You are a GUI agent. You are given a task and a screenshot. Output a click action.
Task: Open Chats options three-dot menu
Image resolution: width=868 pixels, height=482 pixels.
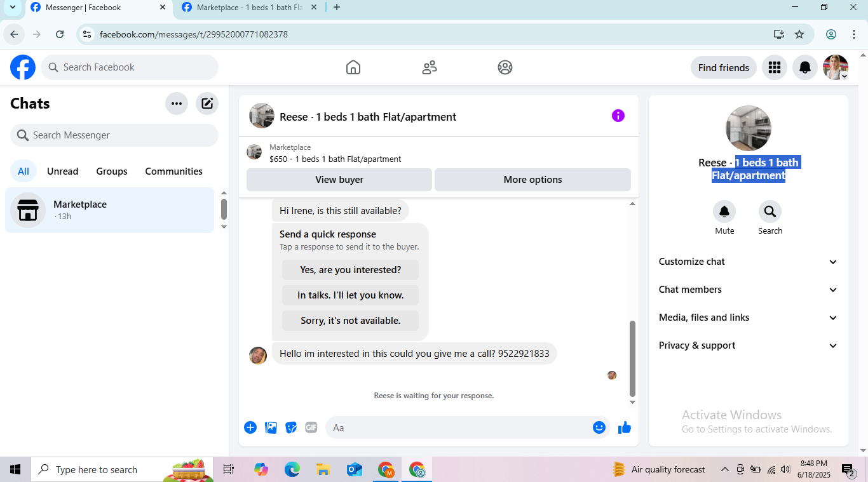point(177,104)
